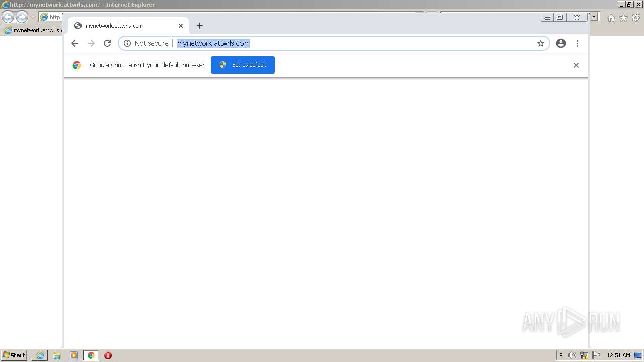The width and height of the screenshot is (644, 362).
Task: Close the Chrome window
Action: tap(577, 17)
